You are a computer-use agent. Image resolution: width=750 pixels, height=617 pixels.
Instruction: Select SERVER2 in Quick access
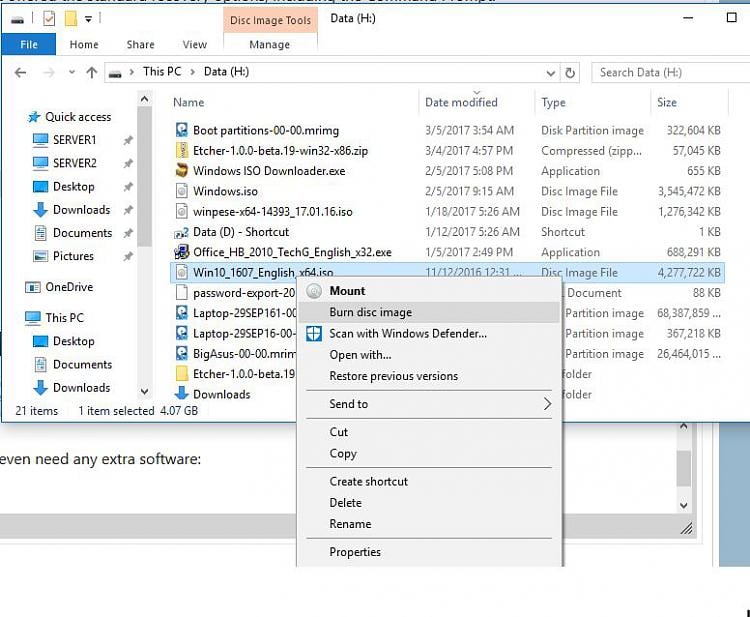pyautogui.click(x=75, y=163)
